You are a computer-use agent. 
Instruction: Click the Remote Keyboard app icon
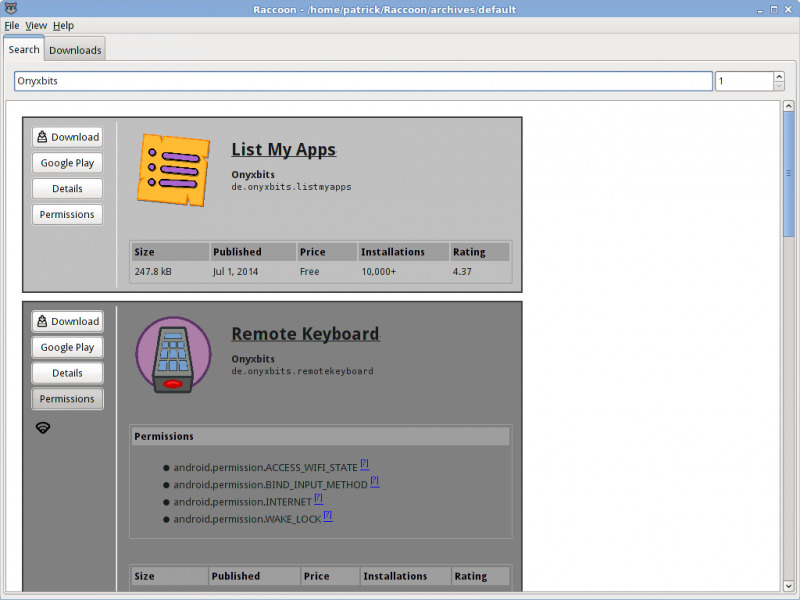tap(172, 355)
